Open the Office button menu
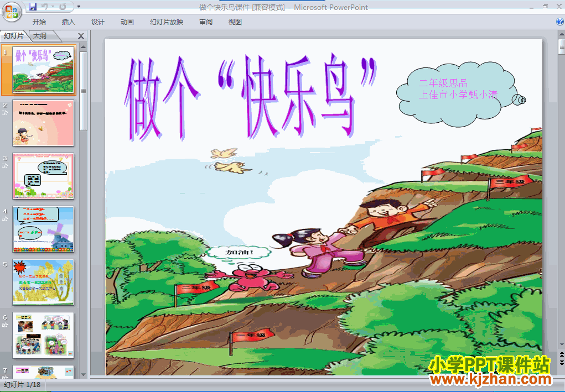Image resolution: width=565 pixels, height=392 pixels. tap(12, 12)
